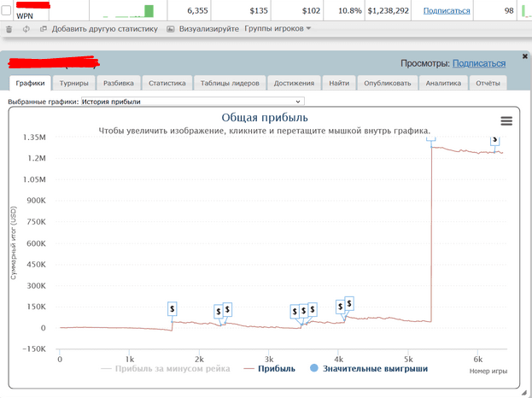This screenshot has width=532, height=398.
Task: Toggle the Прибыль series in legend
Action: coord(270,368)
